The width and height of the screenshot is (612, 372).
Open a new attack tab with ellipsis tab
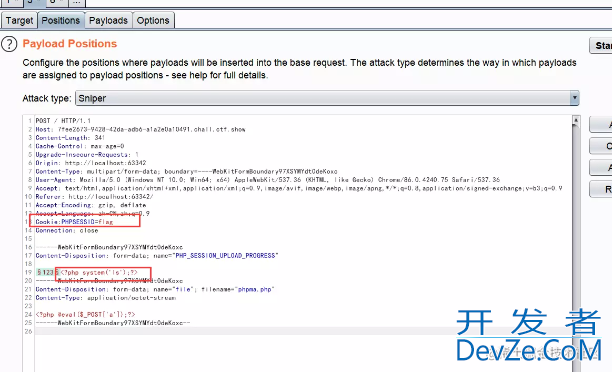(76, 3)
